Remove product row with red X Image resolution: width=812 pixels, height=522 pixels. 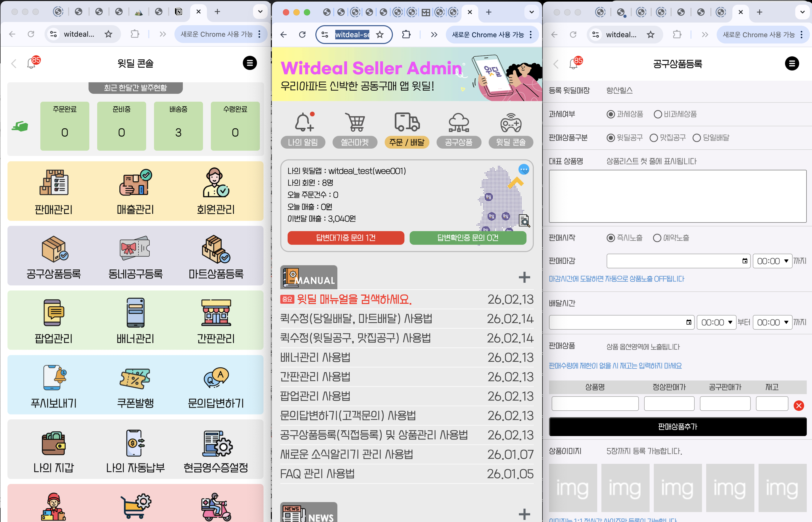click(798, 405)
